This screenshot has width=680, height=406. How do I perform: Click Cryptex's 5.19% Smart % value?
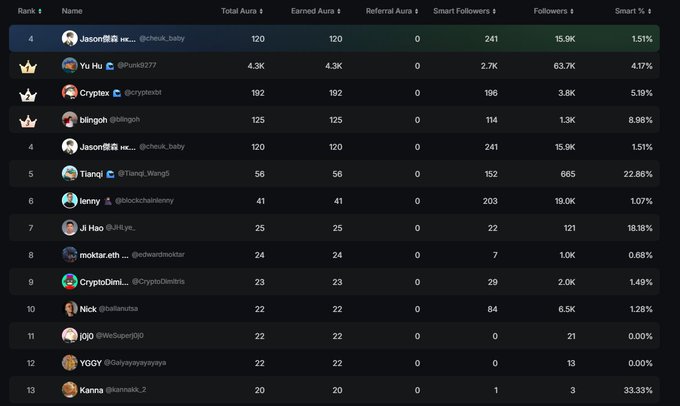click(641, 93)
